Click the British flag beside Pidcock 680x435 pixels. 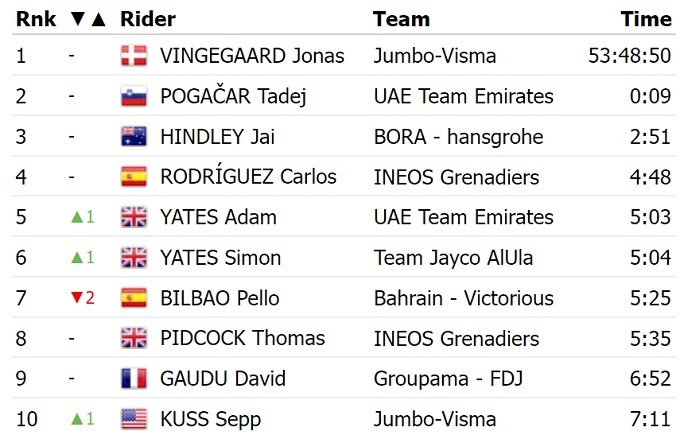[133, 338]
